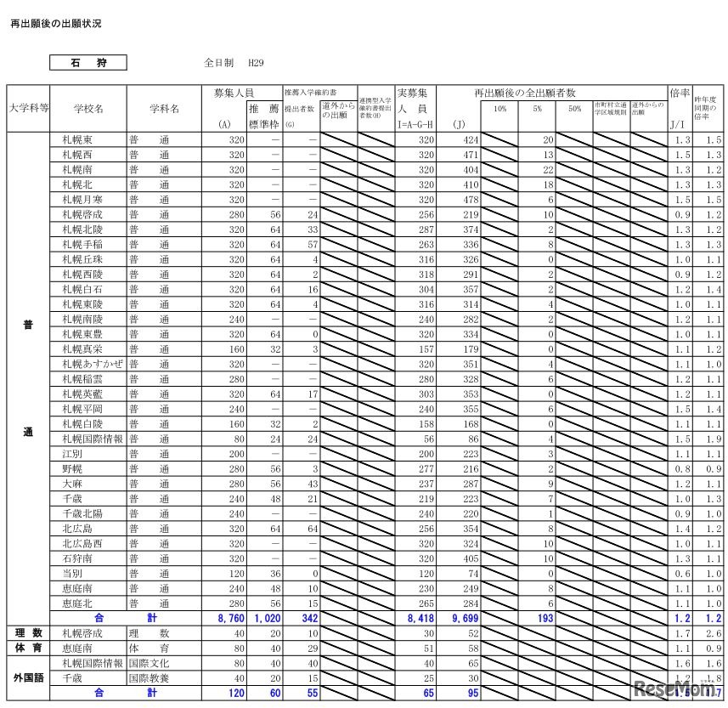This screenshot has height=708, width=728.
Task: Select the school name 札幌あすかぜ
Action: [x=93, y=365]
